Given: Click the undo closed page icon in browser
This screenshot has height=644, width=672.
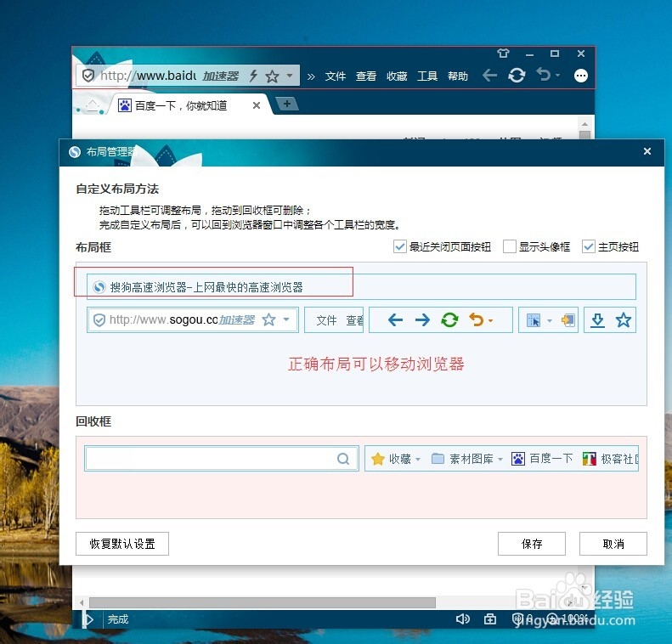Looking at the screenshot, I should coord(544,75).
